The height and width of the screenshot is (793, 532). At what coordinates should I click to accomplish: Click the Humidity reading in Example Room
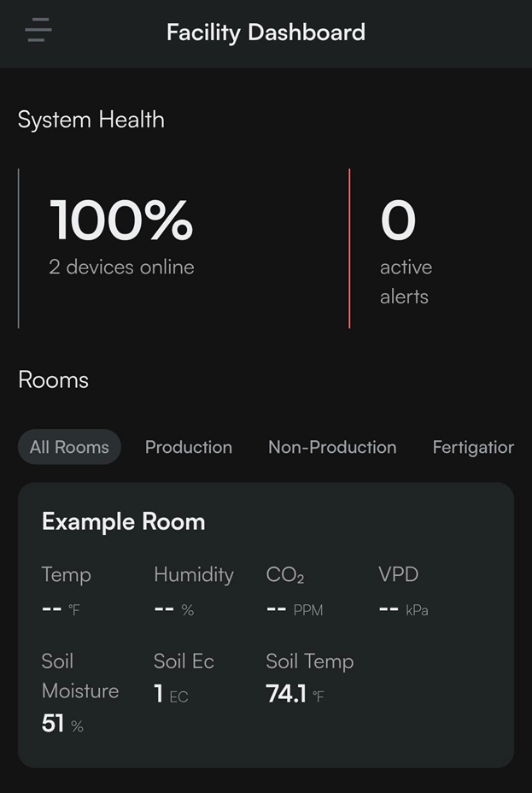(x=194, y=591)
